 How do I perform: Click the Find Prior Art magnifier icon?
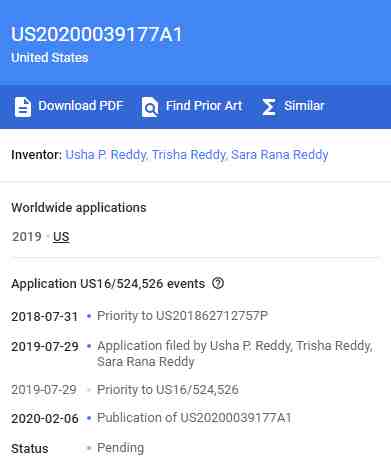pos(150,107)
